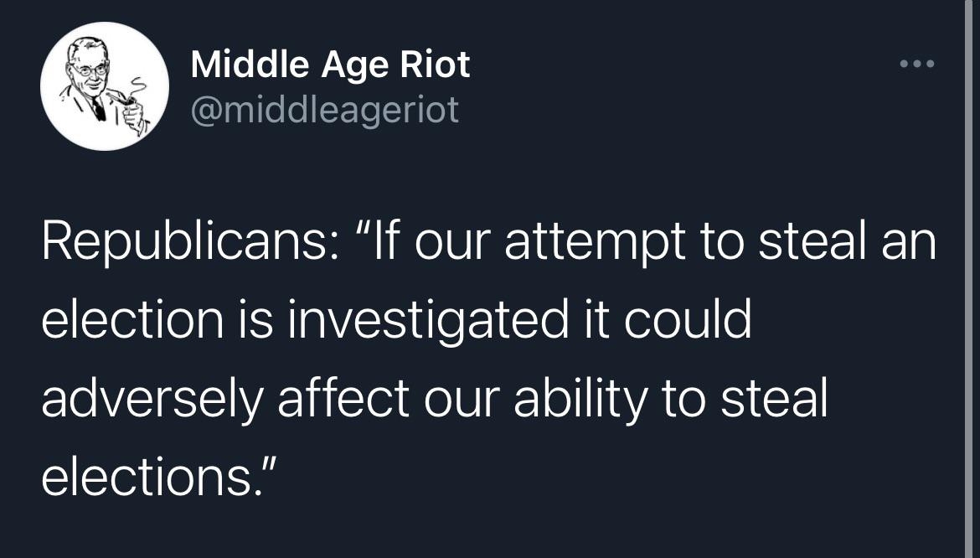Click the word "affect" in the tweet
The height and width of the screenshot is (558, 980).
coord(343,397)
